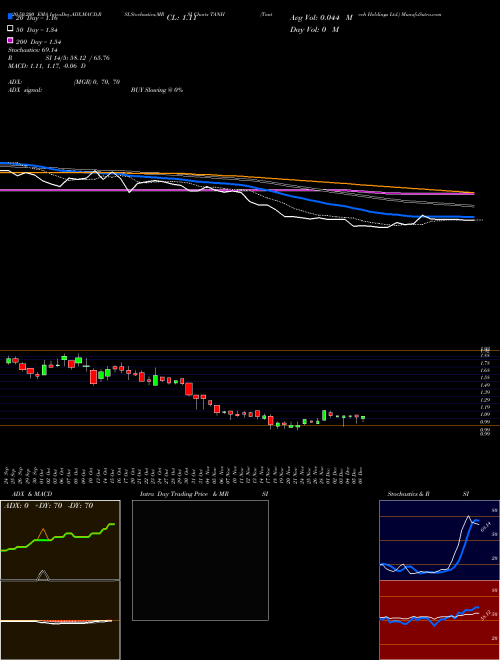This screenshot has height=660, width=500.
Task: Click 'Intra Day Trading Price & MR' title
Action: click(184, 494)
